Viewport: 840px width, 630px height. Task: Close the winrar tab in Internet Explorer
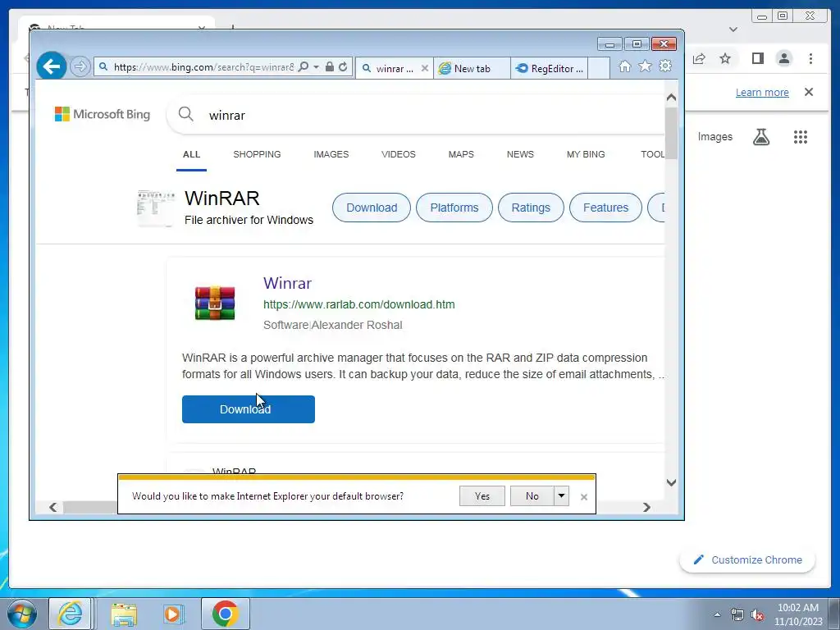424,68
